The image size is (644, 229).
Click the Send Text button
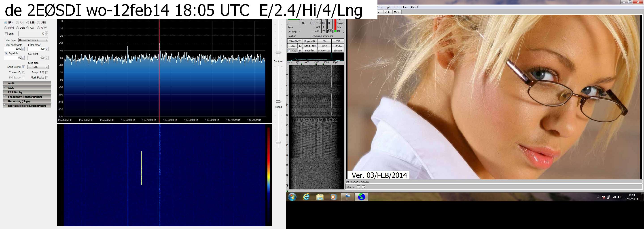tap(310, 46)
